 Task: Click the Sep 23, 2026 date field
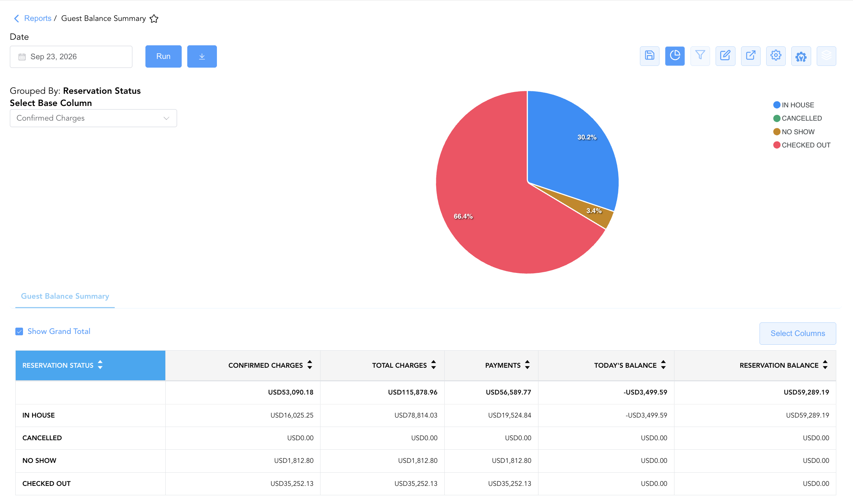[x=71, y=57]
